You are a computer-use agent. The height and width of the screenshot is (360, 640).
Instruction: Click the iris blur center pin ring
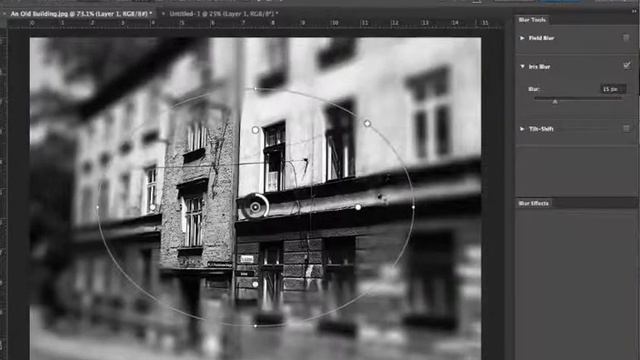point(255,207)
